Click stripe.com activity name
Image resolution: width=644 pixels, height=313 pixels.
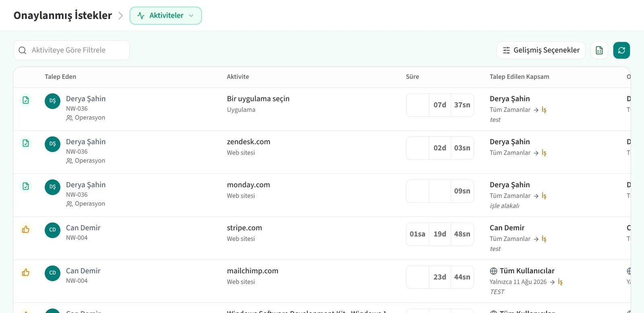pos(244,228)
